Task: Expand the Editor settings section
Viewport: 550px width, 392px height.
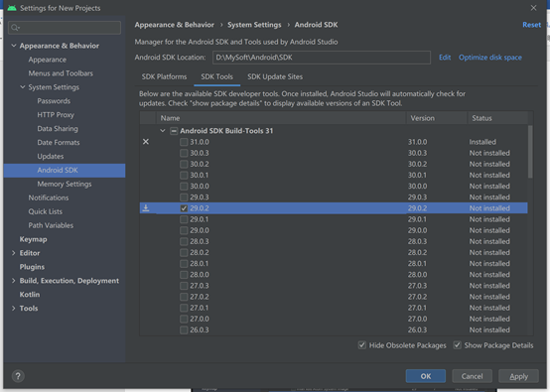Action: 13,253
